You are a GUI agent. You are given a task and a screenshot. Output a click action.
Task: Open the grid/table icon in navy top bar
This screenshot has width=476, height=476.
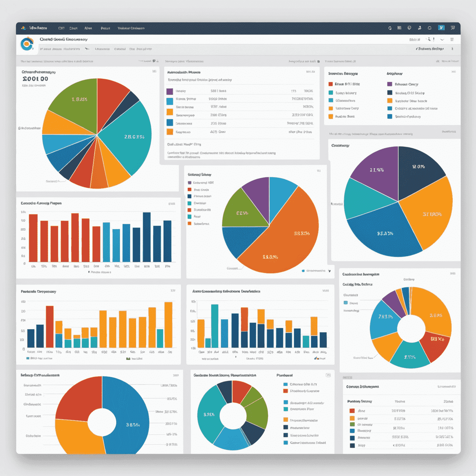399,28
